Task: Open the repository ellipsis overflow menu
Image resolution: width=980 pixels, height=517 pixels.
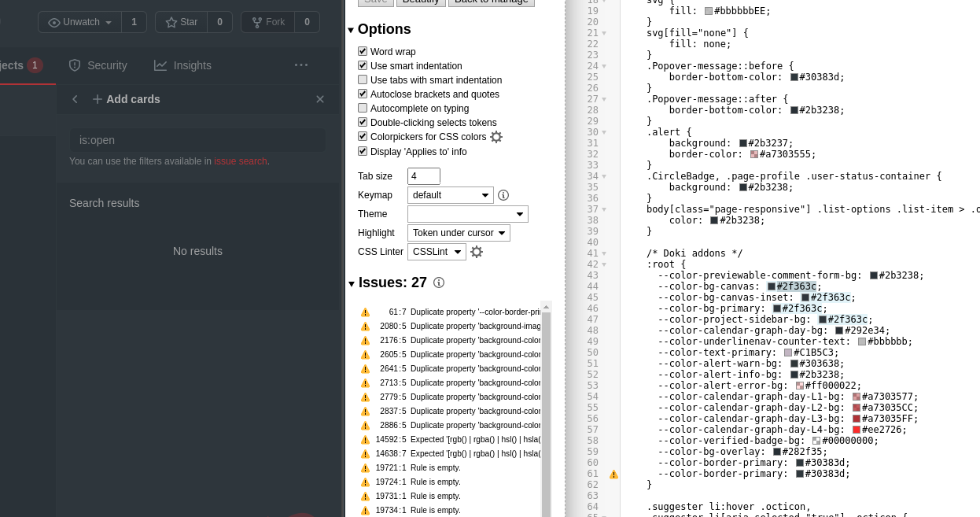Action: tap(301, 65)
